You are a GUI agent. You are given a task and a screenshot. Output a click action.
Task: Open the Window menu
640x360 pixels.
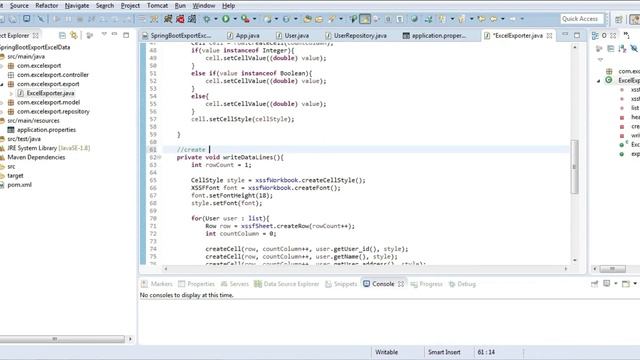204,6
